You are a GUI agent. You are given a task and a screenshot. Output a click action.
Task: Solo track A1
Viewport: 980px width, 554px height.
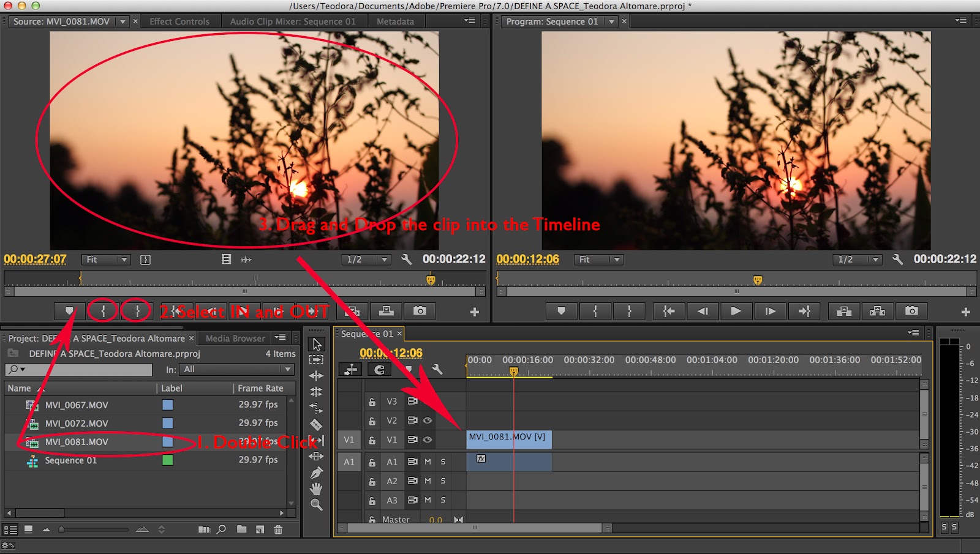(x=443, y=462)
